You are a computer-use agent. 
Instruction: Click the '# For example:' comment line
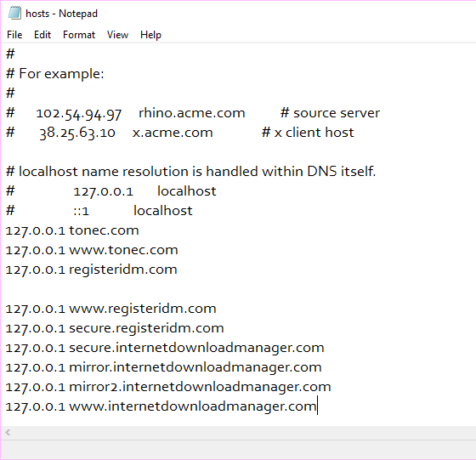coord(55,74)
